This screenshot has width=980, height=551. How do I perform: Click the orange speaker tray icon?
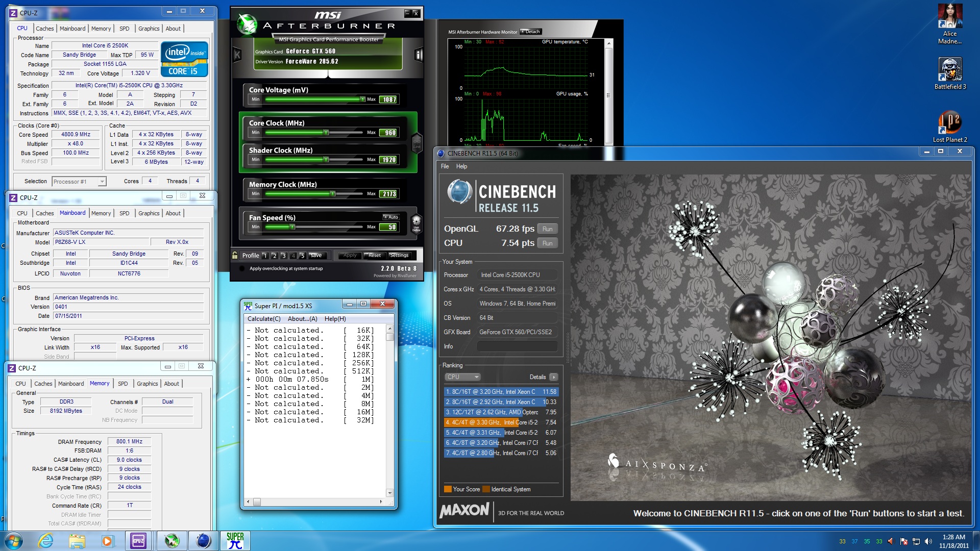pos(891,541)
